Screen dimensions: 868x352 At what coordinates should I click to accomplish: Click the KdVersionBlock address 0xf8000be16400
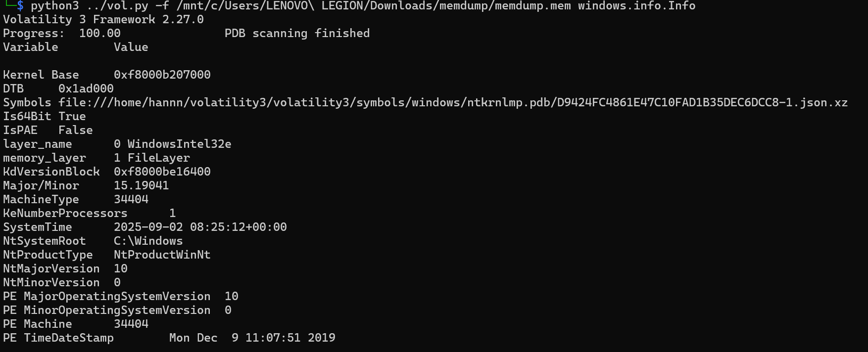(162, 172)
